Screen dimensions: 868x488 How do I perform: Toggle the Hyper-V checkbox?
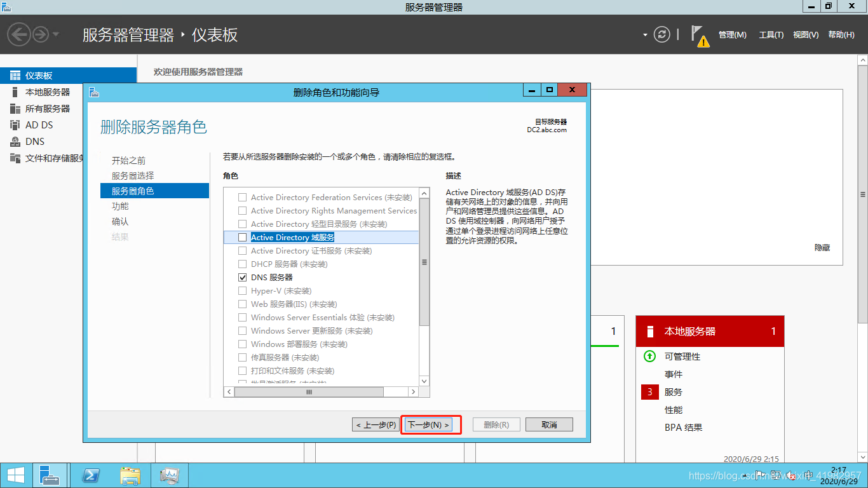242,291
